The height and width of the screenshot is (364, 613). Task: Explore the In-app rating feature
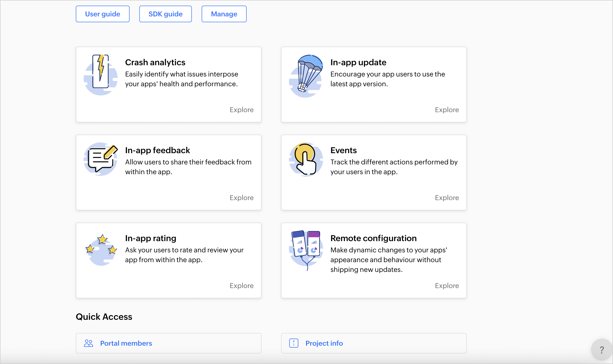point(241,286)
